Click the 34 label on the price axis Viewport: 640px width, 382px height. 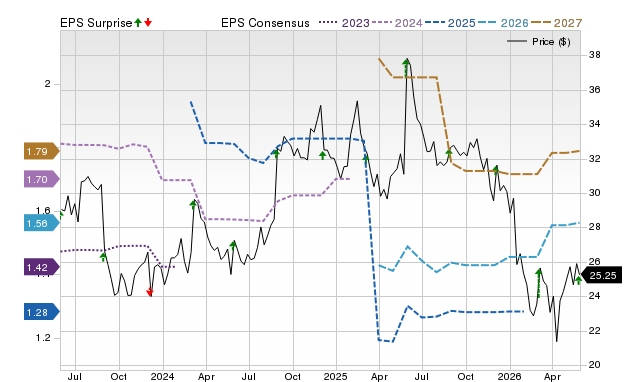point(594,124)
